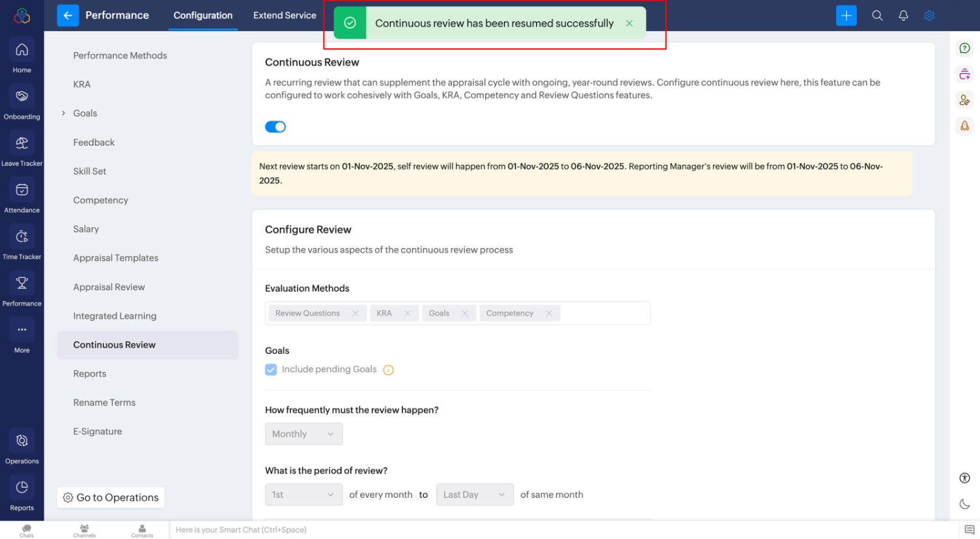Screen dimensions: 980x539
Task: Open the Monthly frequency dropdown
Action: [303, 434]
